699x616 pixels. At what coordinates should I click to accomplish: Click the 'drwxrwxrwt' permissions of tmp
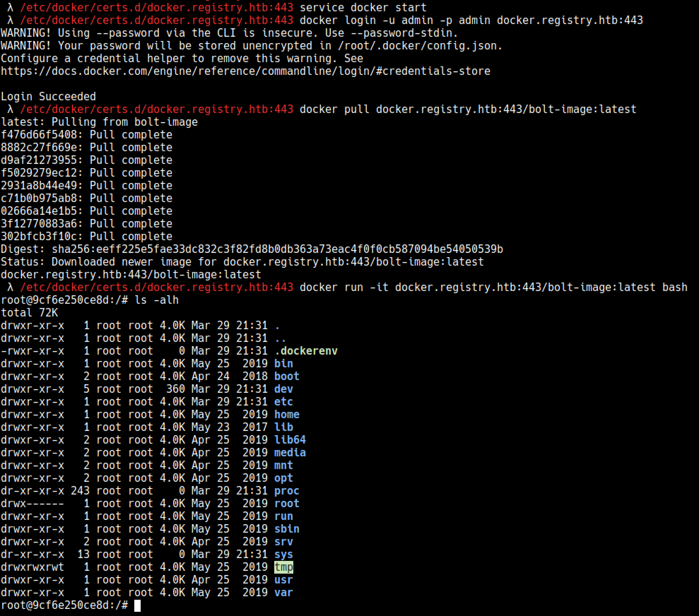(x=33, y=567)
